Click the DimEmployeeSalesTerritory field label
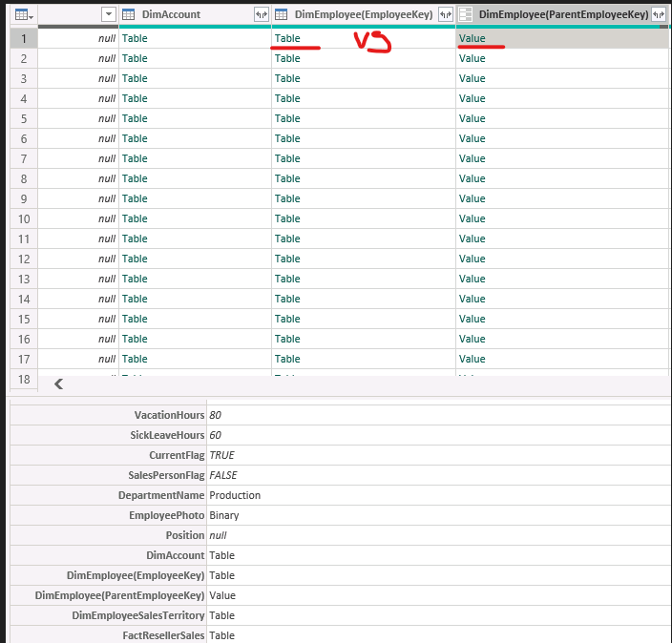The image size is (672, 643). (138, 615)
